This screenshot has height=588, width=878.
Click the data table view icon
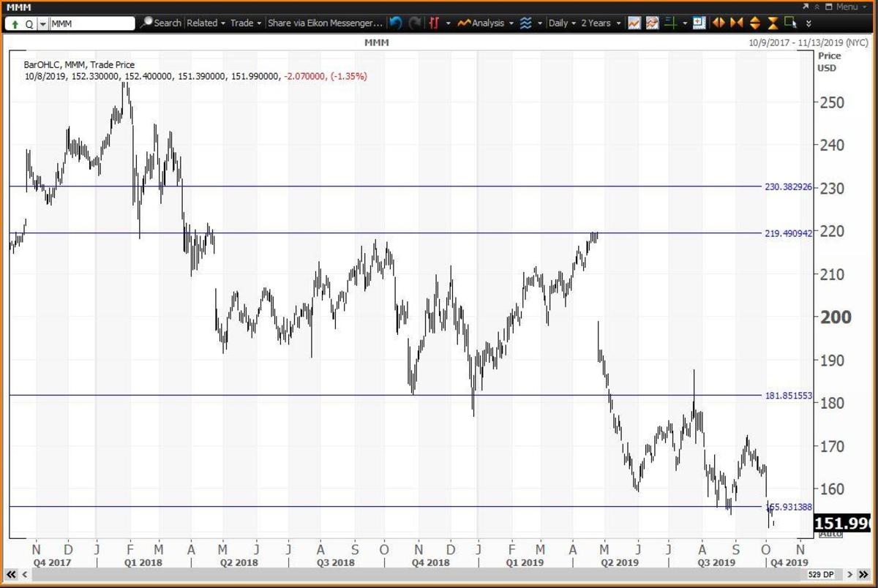click(699, 23)
